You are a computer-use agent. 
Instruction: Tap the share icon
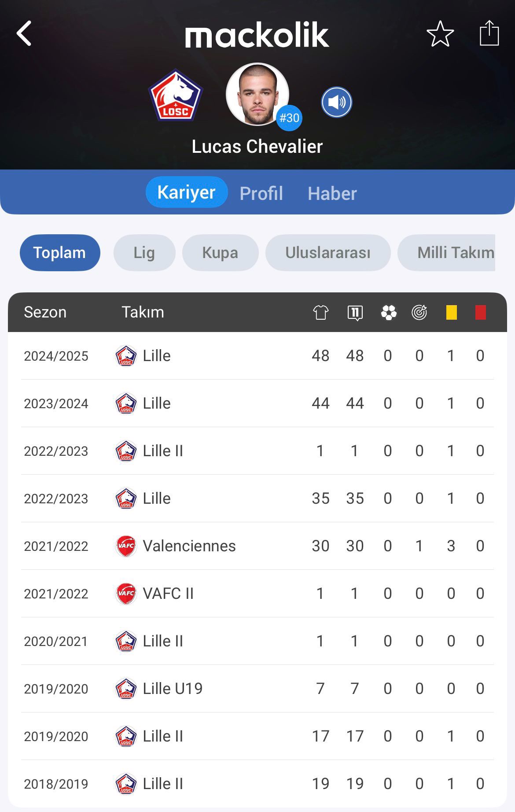(489, 33)
